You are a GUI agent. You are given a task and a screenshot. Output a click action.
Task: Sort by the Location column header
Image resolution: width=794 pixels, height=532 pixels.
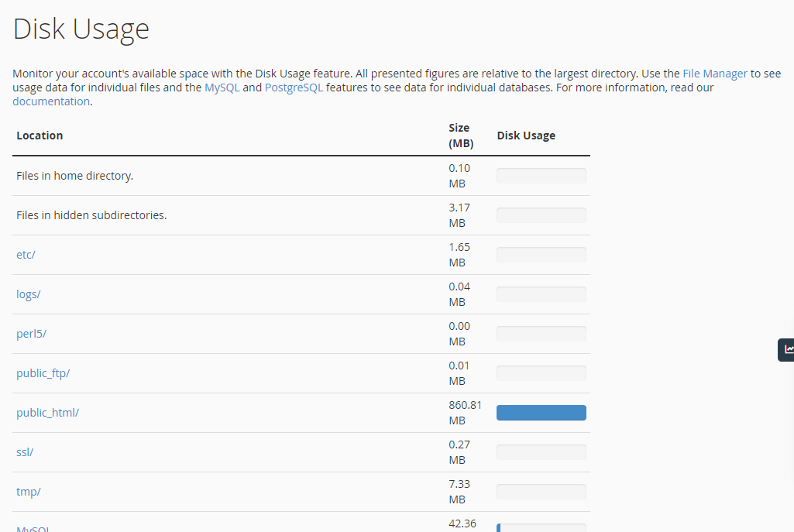pyautogui.click(x=40, y=136)
